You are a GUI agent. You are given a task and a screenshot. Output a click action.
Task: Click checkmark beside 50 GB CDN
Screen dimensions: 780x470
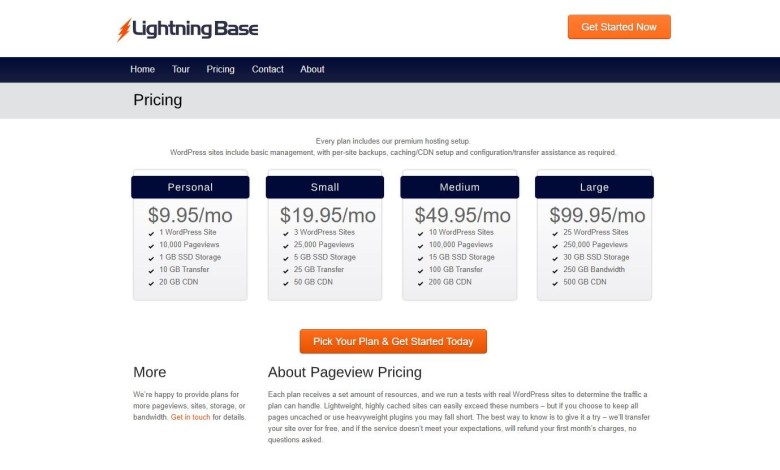click(x=286, y=283)
